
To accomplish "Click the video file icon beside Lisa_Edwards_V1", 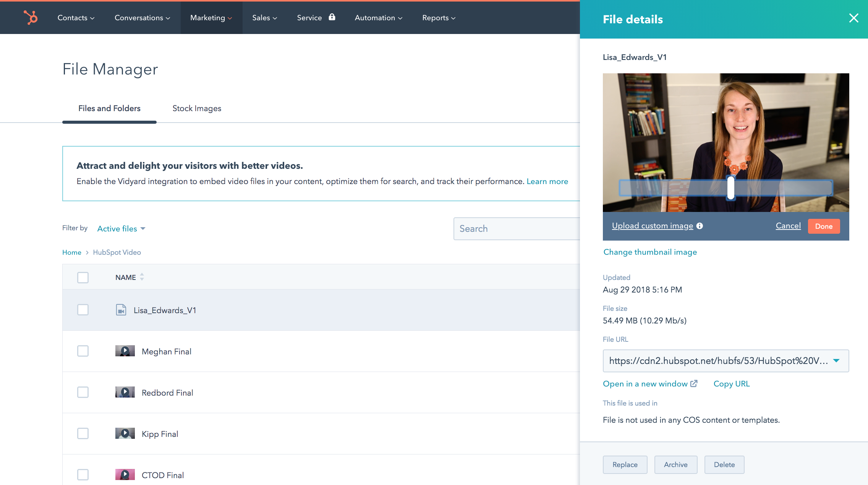I will click(x=121, y=310).
